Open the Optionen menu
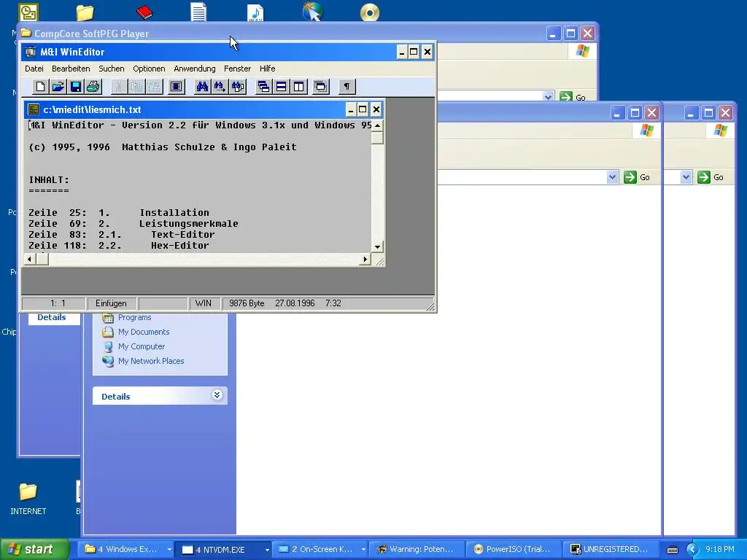747x560 pixels. [x=149, y=69]
